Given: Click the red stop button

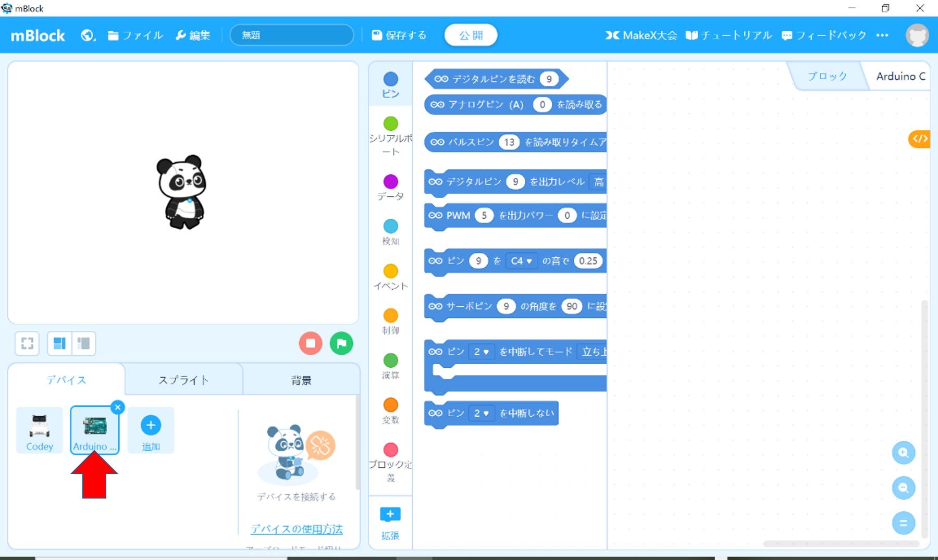Looking at the screenshot, I should coord(310,343).
